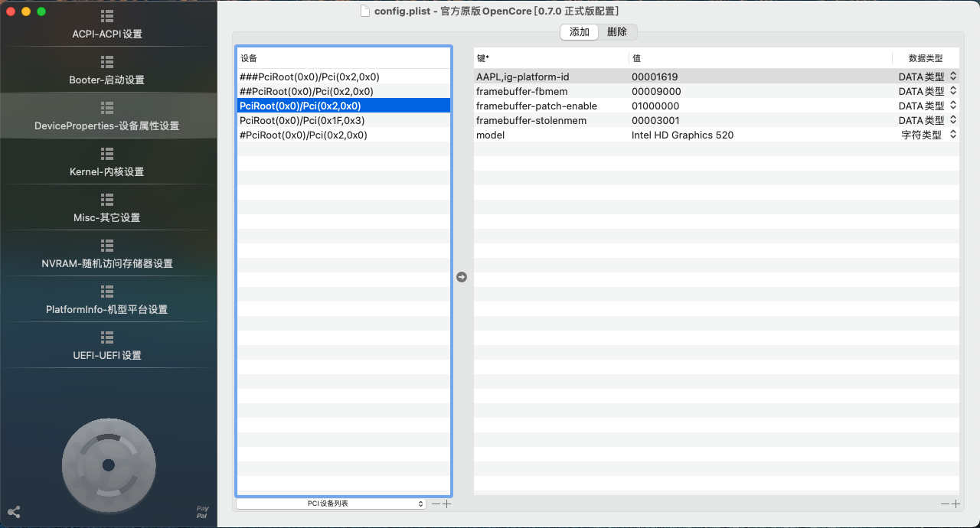Click the minus button under device list
The height and width of the screenshot is (528, 980).
[436, 504]
